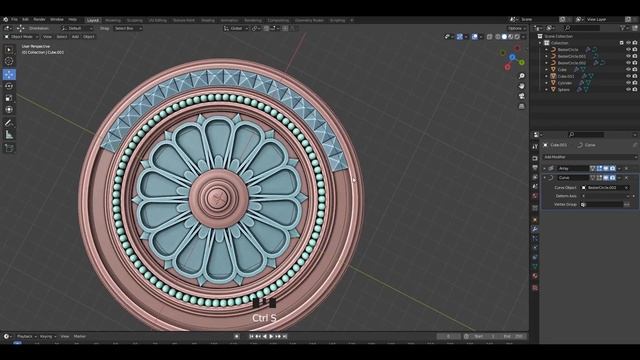Select the Cursor tool
The image size is (640, 360).
click(9, 61)
